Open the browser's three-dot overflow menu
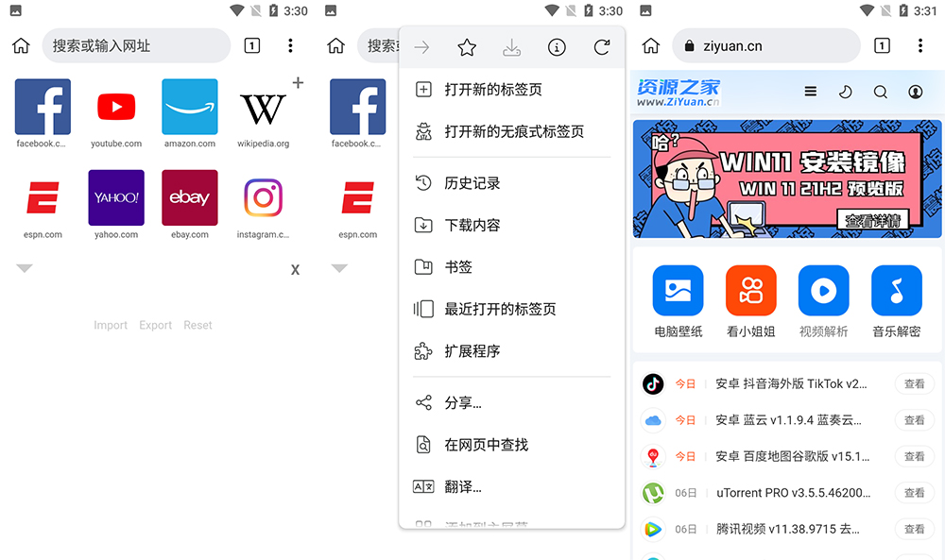 point(290,45)
